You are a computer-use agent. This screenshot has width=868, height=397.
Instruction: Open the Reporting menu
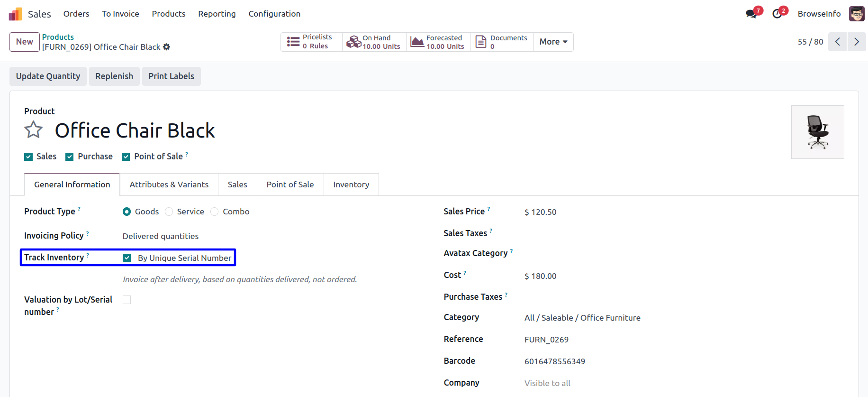(217, 14)
